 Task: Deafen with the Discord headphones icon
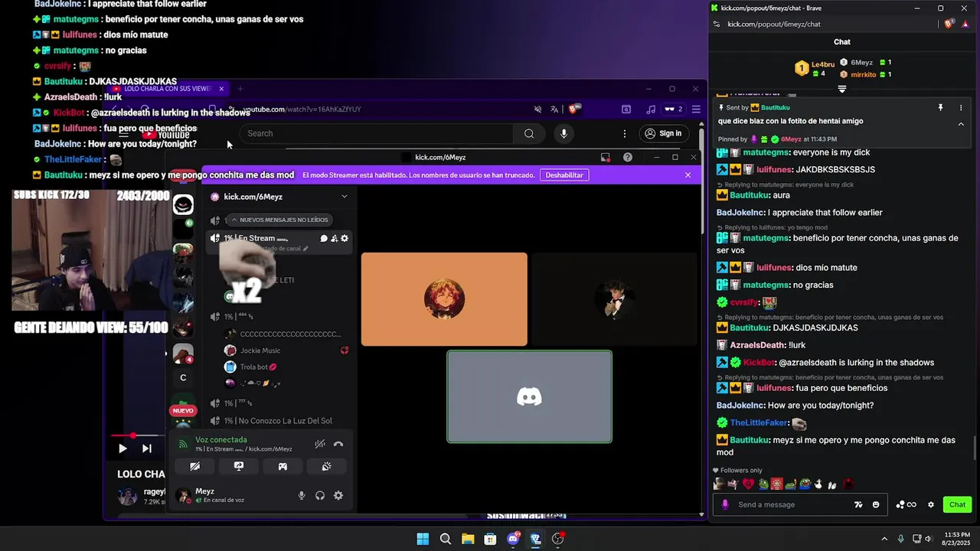(320, 495)
